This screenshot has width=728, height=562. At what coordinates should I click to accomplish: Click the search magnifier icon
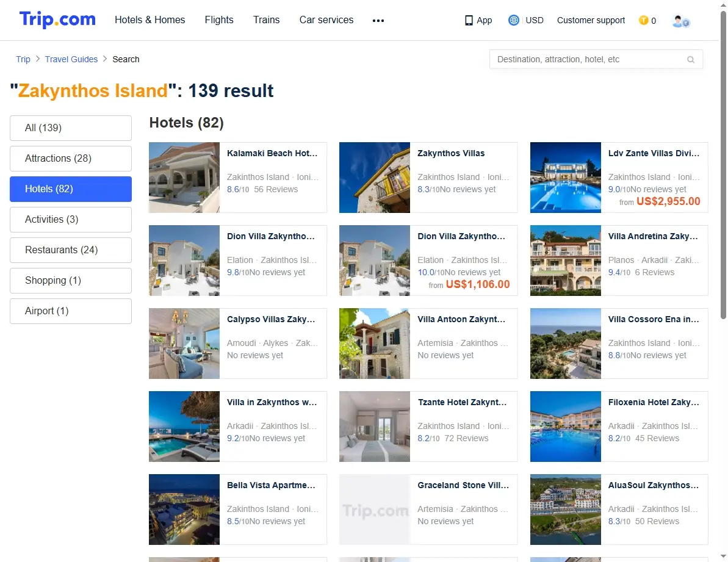click(691, 59)
